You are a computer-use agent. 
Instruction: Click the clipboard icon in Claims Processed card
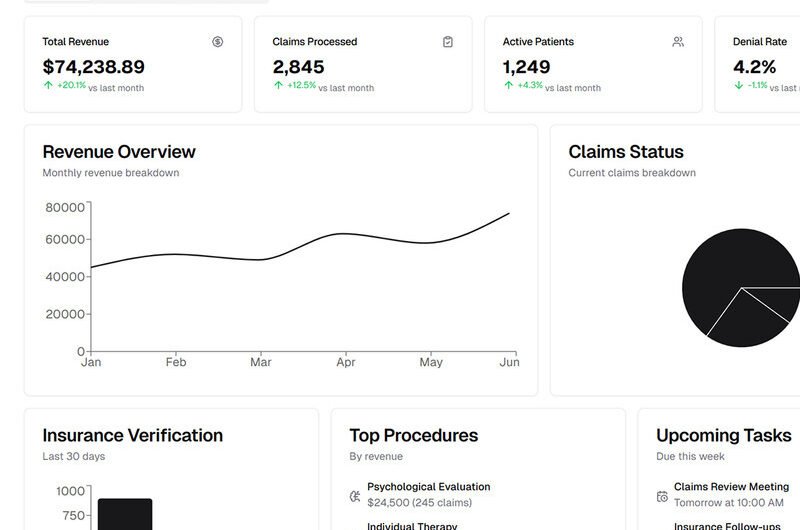(x=448, y=42)
